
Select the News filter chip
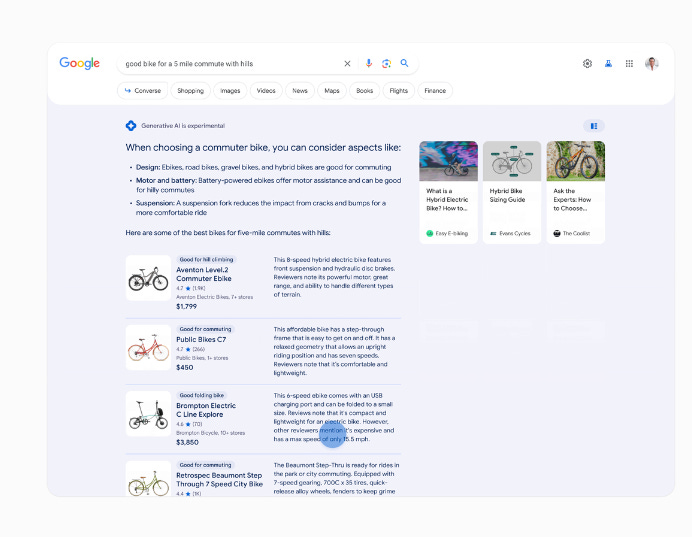point(300,90)
